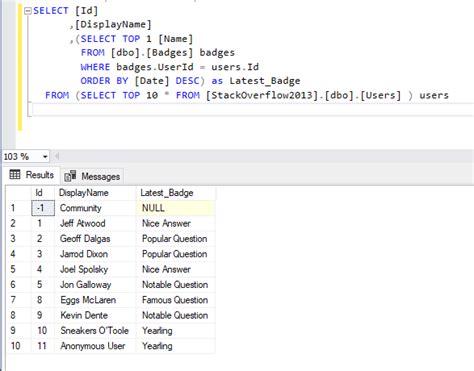Open the 103 % zoom dropdown

coord(45,156)
